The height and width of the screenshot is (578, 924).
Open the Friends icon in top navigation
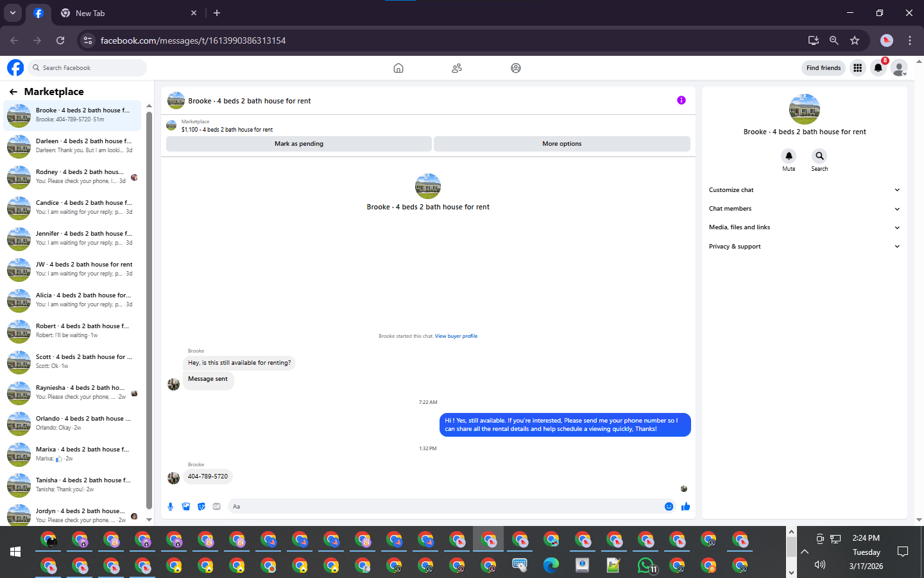pos(457,68)
